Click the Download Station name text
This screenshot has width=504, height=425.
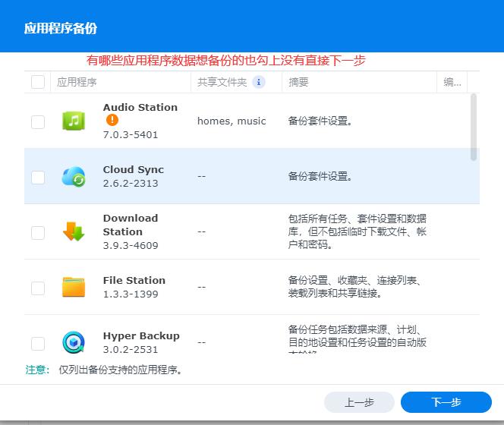131,225
